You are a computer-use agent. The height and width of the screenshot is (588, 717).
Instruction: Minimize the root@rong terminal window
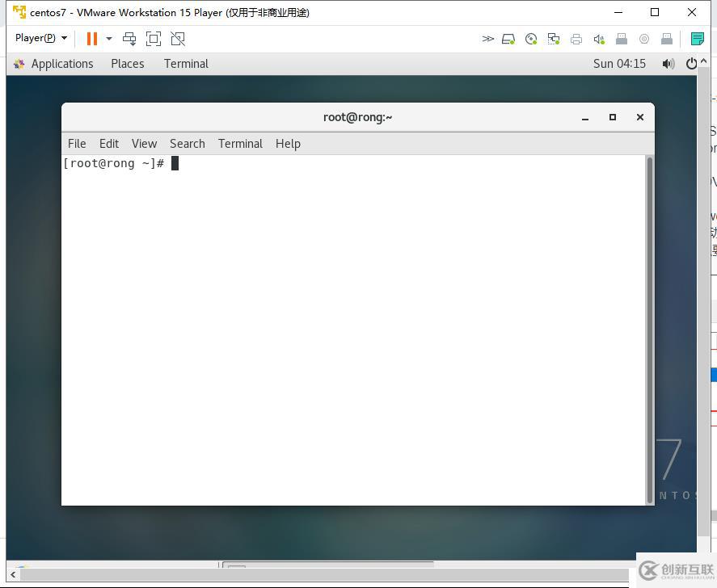pyautogui.click(x=585, y=118)
